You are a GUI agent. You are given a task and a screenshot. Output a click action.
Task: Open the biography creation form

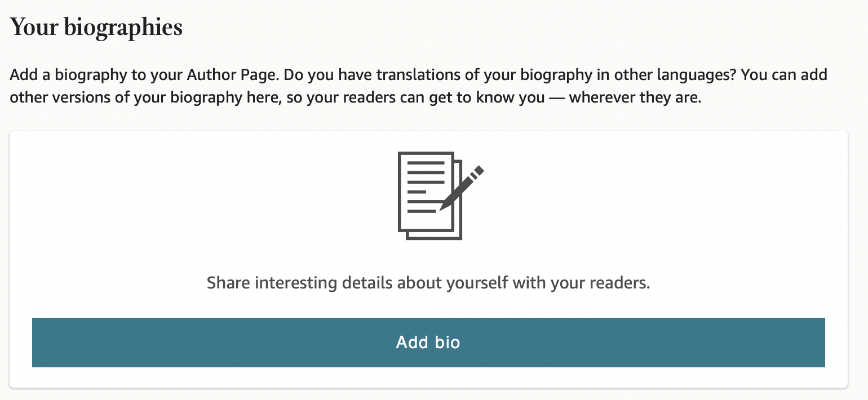pyautogui.click(x=428, y=342)
